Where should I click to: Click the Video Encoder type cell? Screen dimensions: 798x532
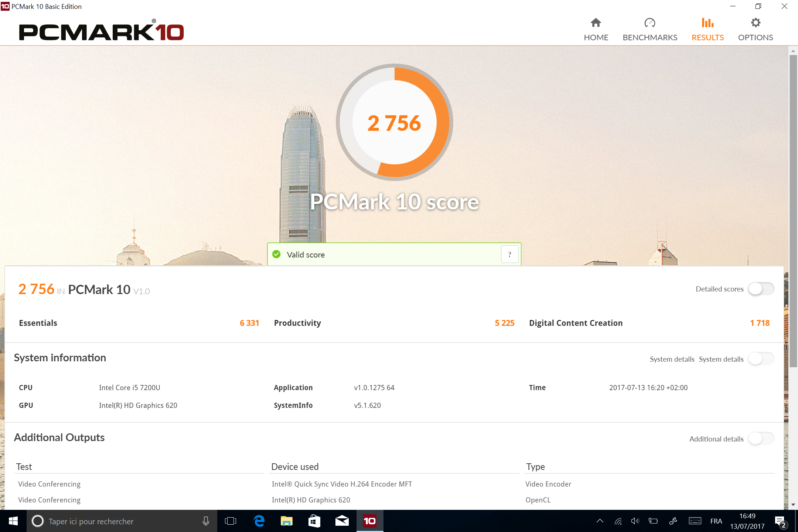pyautogui.click(x=548, y=484)
